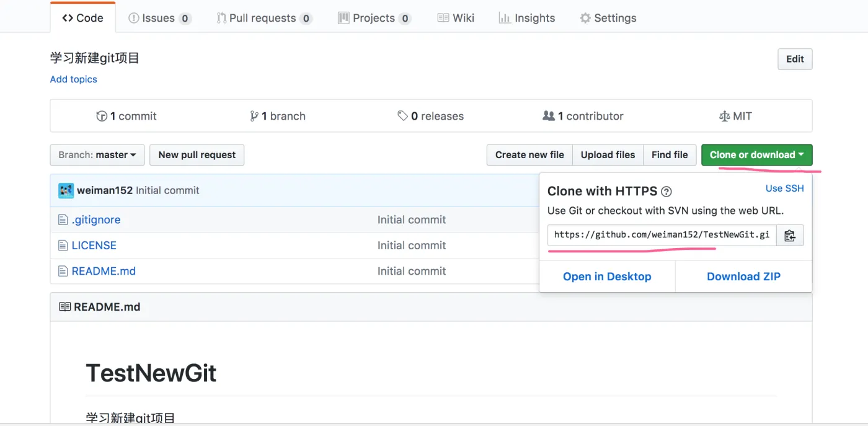Click the Find file button
The image size is (868, 426).
click(670, 155)
